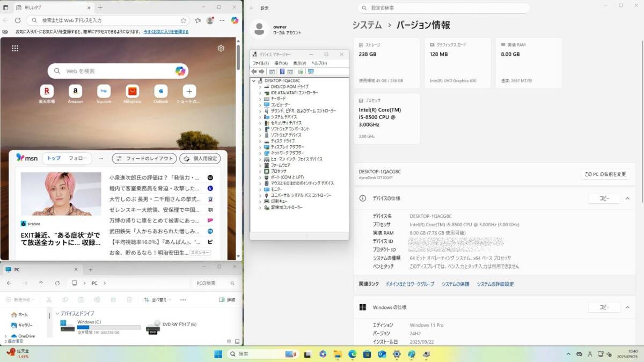Click Device Manager help toolbar icon
Screen dimensions: 644x362
[282, 71]
